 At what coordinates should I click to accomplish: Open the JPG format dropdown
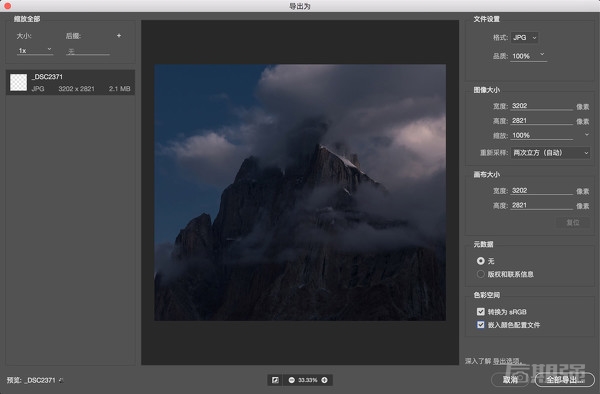(x=525, y=37)
